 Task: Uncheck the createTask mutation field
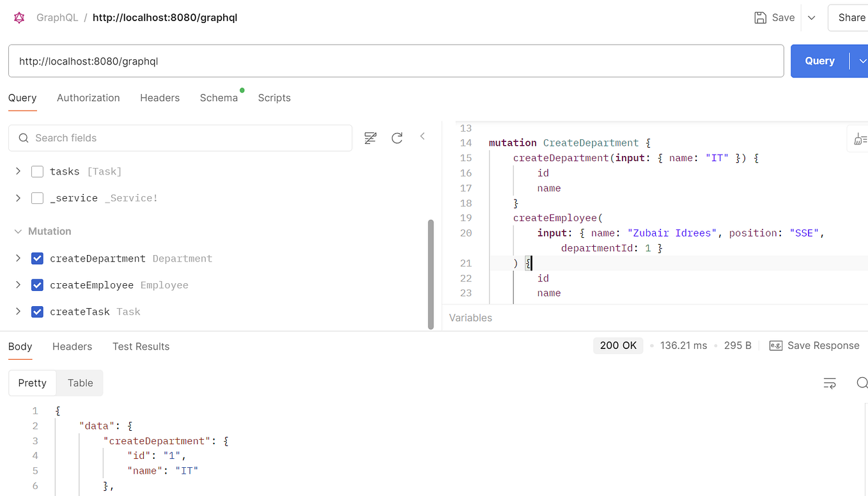click(37, 311)
